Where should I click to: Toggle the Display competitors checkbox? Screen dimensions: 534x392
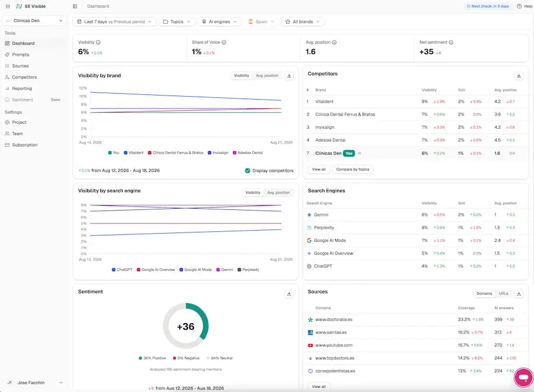tap(247, 170)
